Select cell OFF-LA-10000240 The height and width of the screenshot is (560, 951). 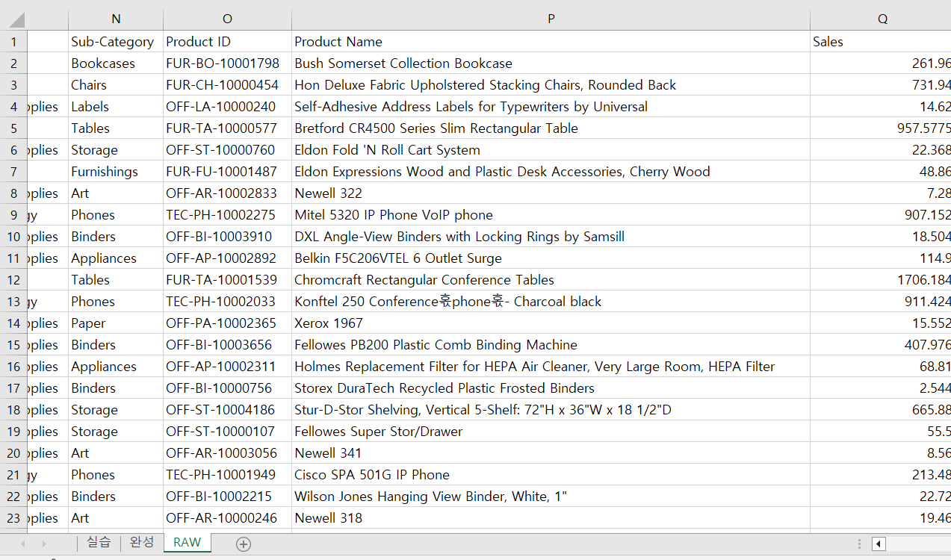click(x=228, y=107)
